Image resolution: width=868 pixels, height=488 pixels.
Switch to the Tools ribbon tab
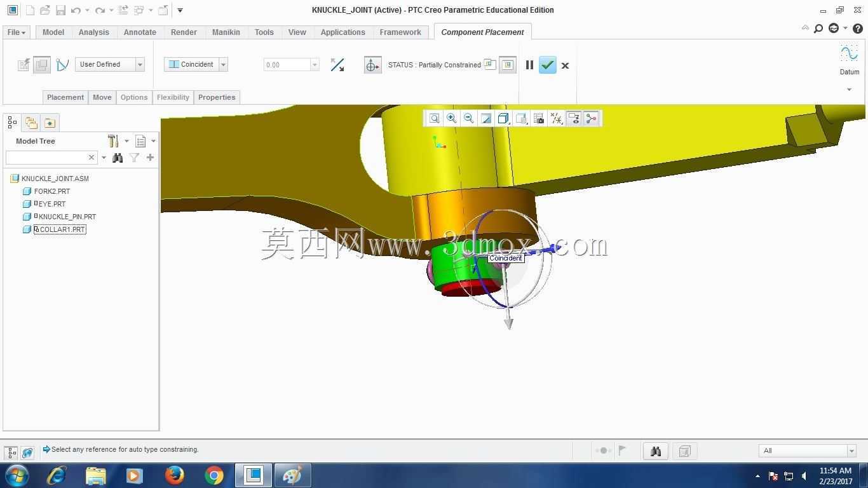(264, 32)
